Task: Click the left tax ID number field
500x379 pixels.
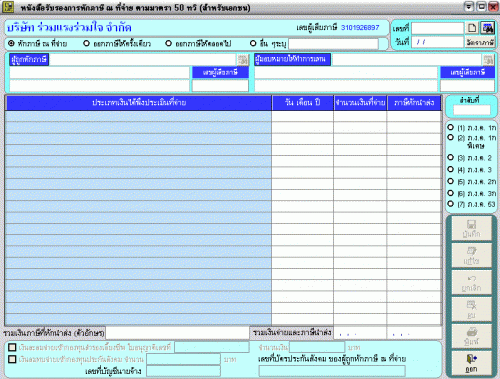Action: [x=220, y=86]
